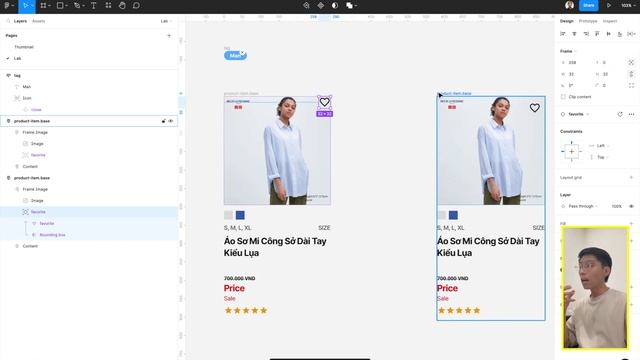
Task: Select the Rectangle shape tool
Action: [x=60, y=6]
